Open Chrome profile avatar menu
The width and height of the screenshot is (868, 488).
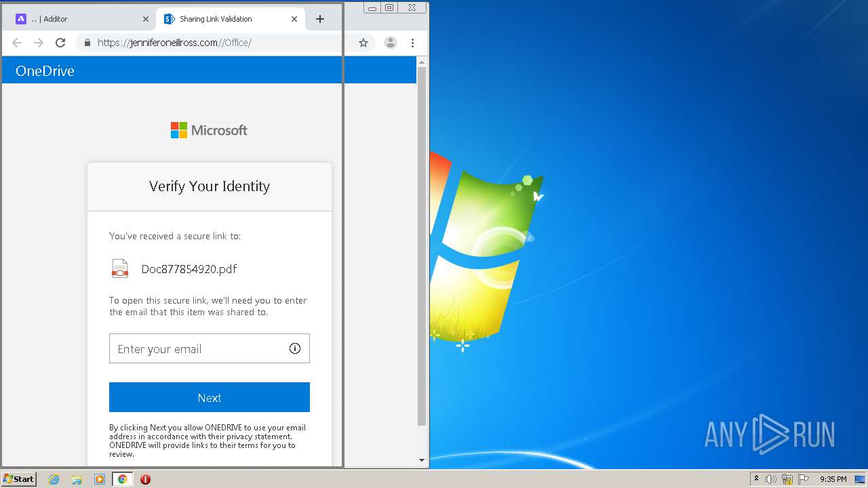(391, 43)
